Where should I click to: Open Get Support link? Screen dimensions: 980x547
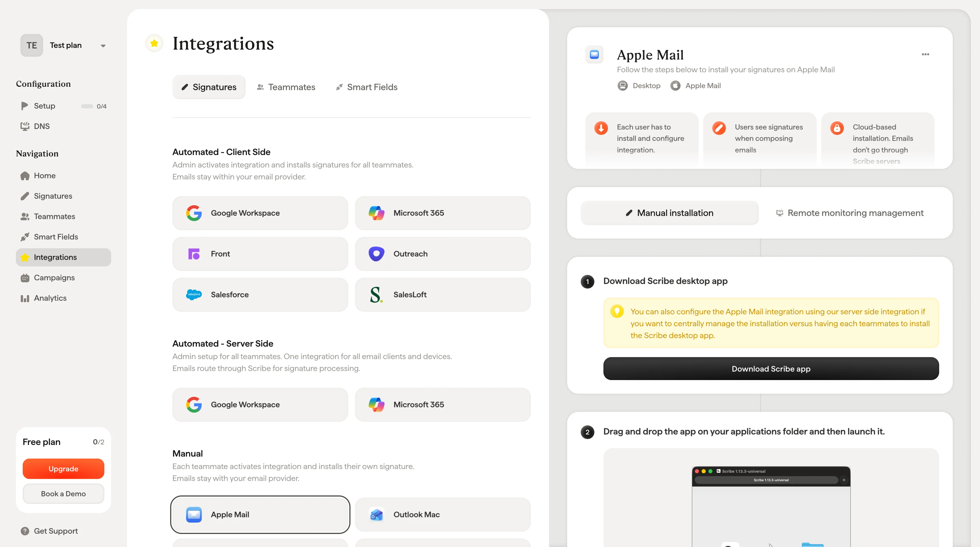pos(56,531)
